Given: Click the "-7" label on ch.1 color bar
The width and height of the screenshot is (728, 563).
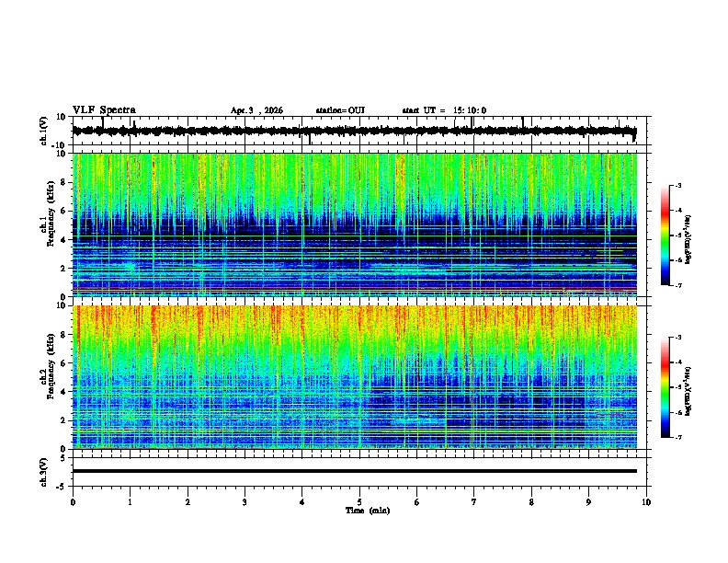Looking at the screenshot, I should point(677,285).
